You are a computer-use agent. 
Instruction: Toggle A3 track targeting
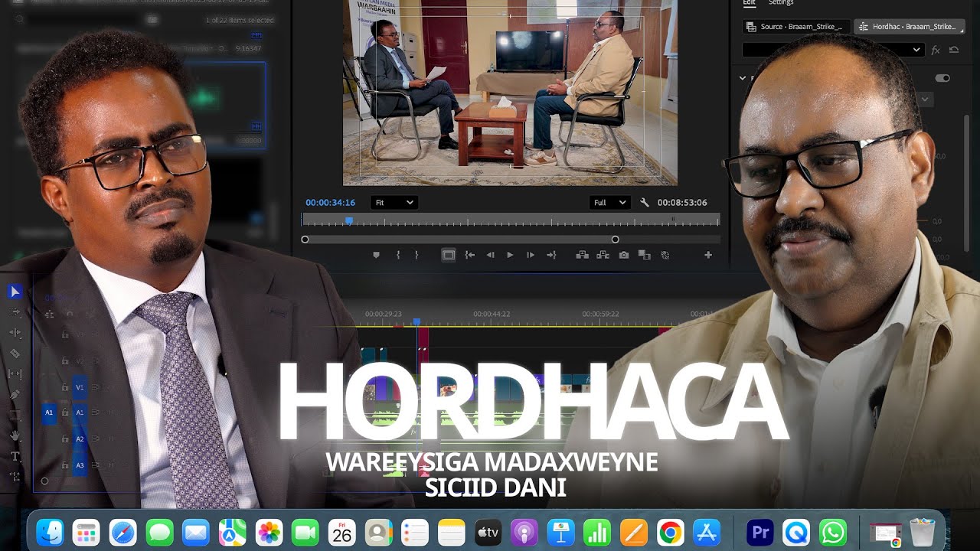[80, 465]
